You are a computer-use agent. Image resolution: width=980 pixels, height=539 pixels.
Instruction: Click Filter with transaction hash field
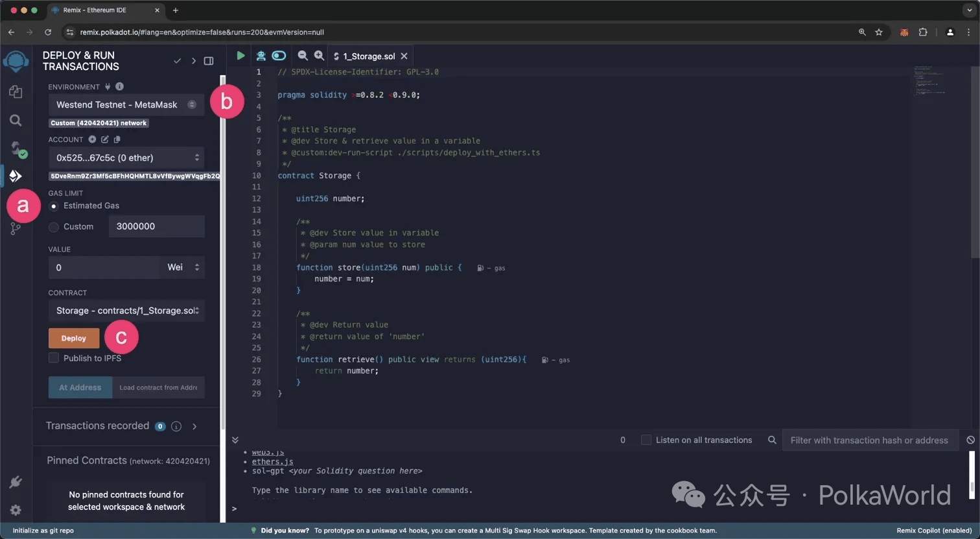(x=869, y=440)
